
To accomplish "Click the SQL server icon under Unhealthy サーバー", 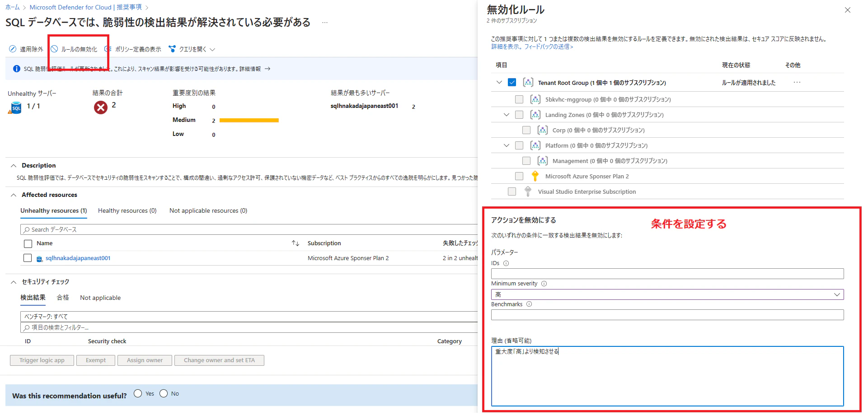I will click(x=15, y=108).
